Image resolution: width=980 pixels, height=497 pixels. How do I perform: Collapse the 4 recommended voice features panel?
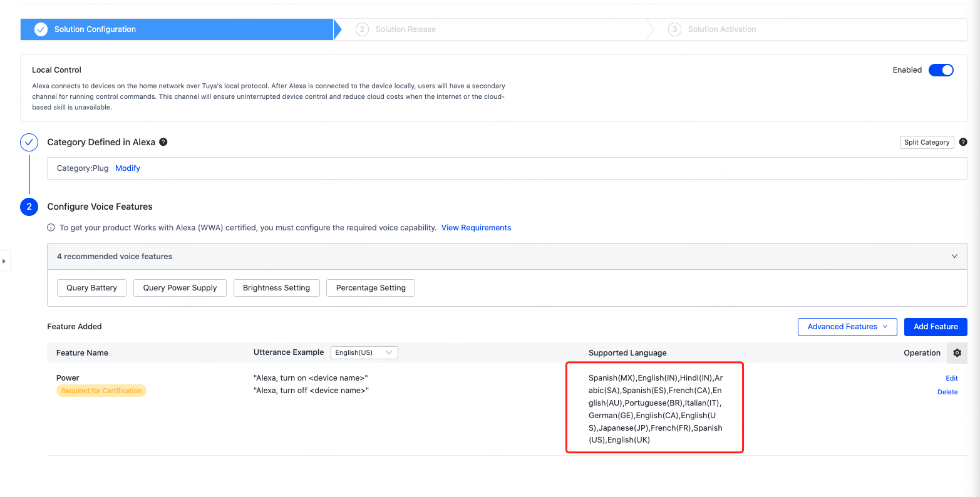pyautogui.click(x=954, y=257)
